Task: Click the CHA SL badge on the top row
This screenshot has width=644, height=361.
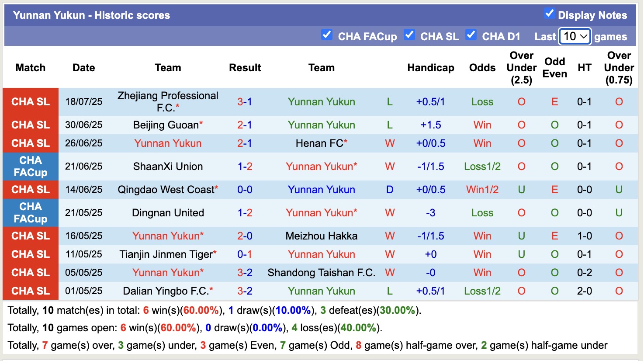Action: (x=30, y=101)
